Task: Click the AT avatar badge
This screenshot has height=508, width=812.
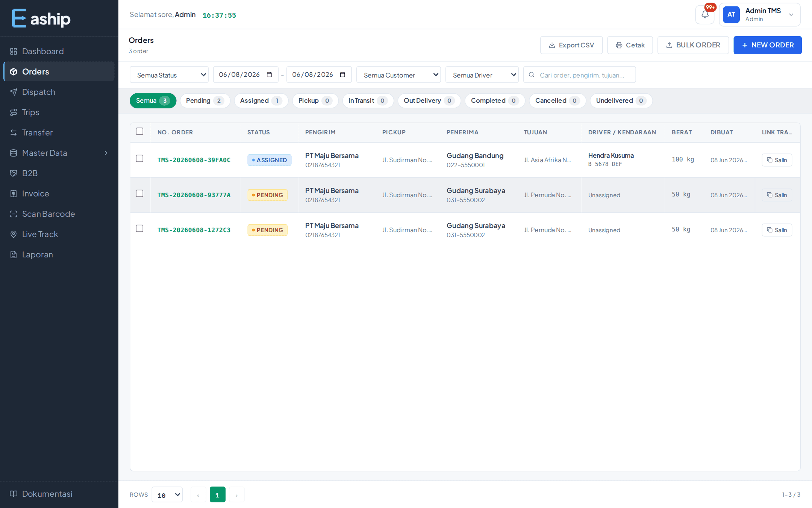Action: click(x=731, y=15)
